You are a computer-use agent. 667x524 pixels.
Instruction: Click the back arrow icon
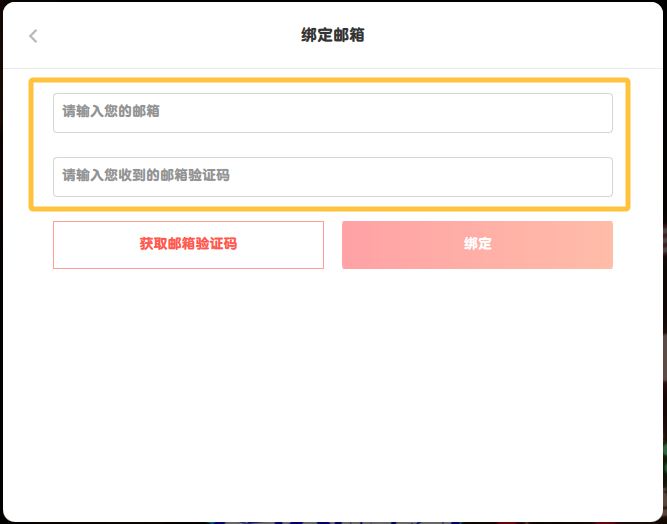(x=33, y=36)
